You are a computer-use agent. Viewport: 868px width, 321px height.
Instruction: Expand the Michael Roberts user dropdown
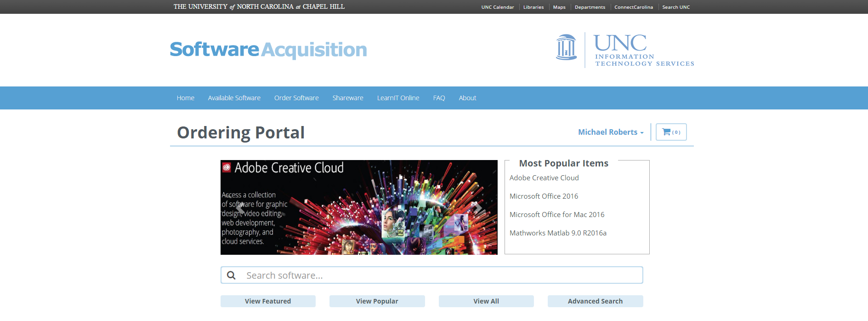610,132
